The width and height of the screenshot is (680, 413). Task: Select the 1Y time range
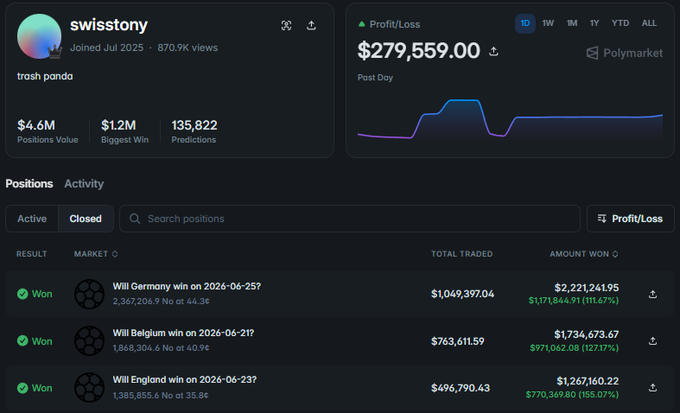pyautogui.click(x=594, y=23)
